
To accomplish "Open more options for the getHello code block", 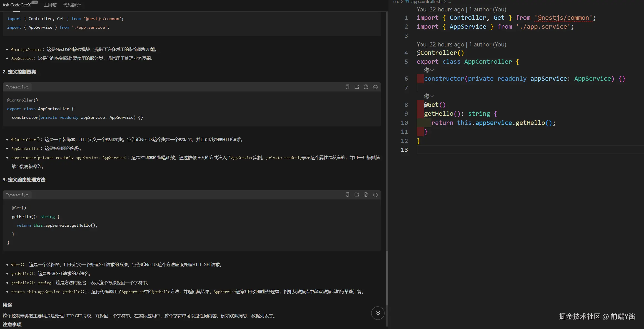I will coord(375,195).
